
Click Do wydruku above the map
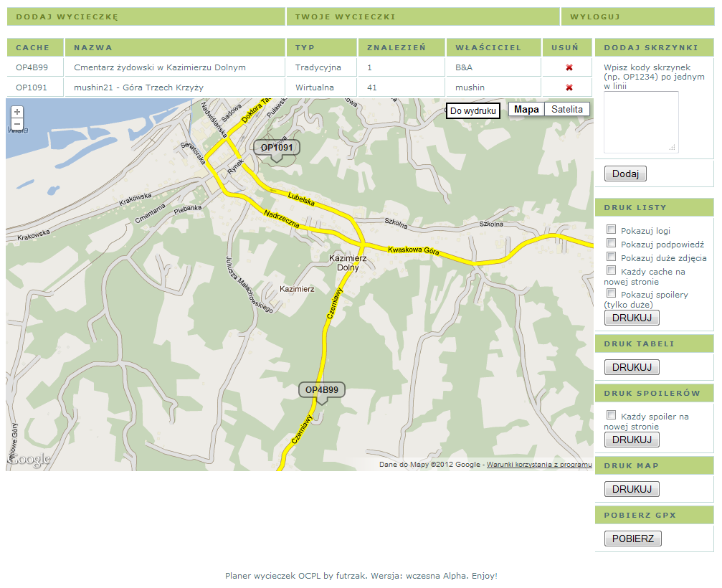[x=472, y=110]
